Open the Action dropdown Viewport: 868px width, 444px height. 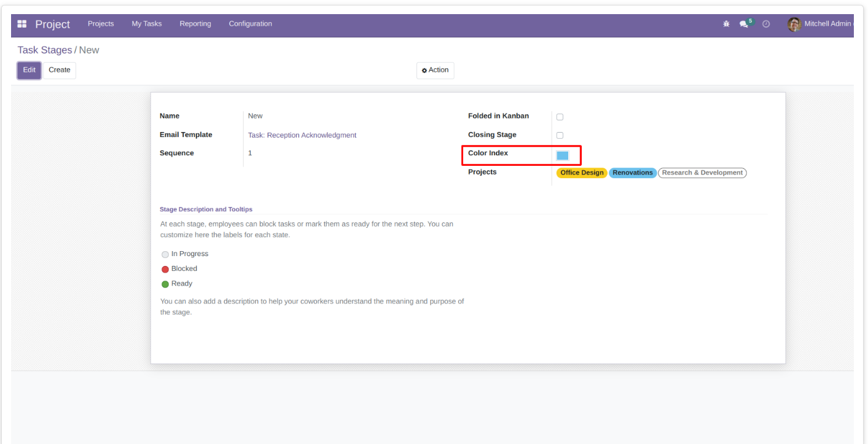(435, 70)
